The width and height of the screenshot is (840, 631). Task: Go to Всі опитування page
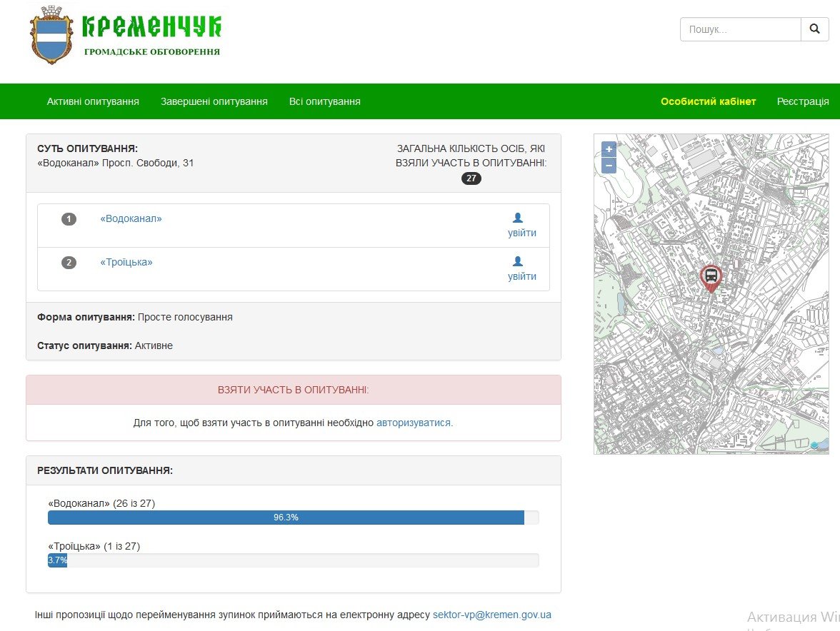(324, 101)
